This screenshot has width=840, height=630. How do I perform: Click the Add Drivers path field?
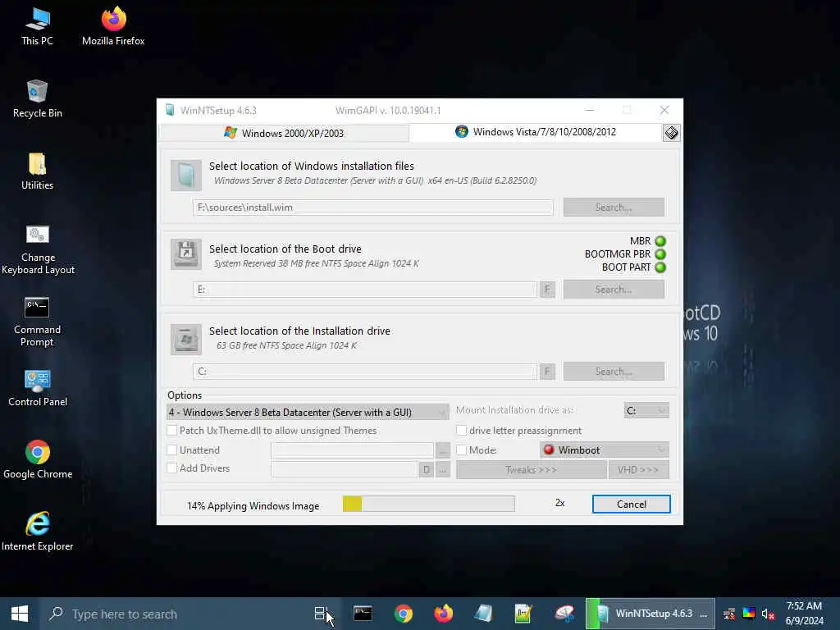(x=344, y=469)
